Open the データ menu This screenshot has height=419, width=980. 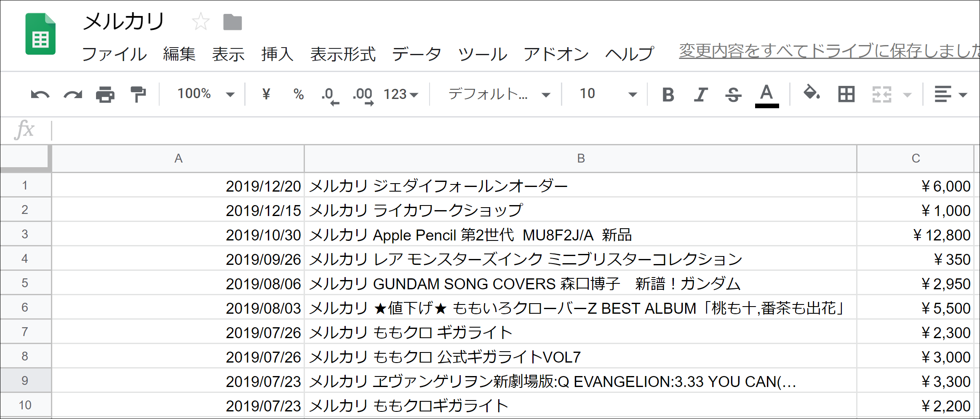pyautogui.click(x=417, y=54)
